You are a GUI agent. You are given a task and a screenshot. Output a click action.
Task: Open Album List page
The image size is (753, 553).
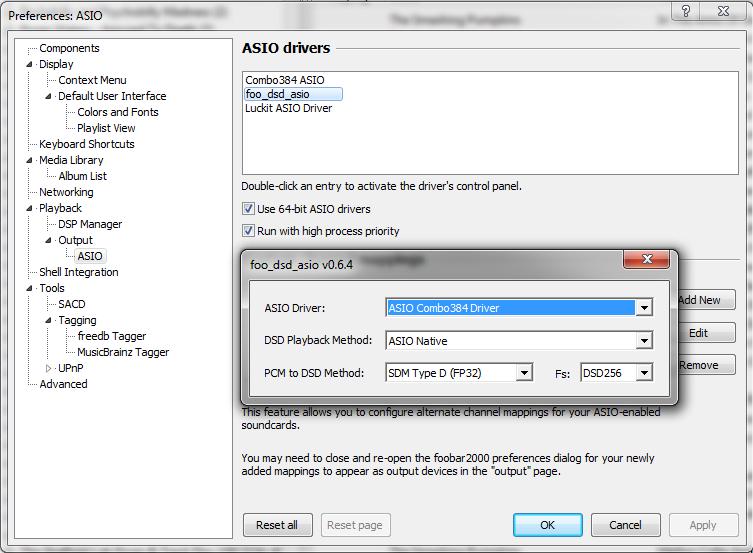click(x=83, y=176)
